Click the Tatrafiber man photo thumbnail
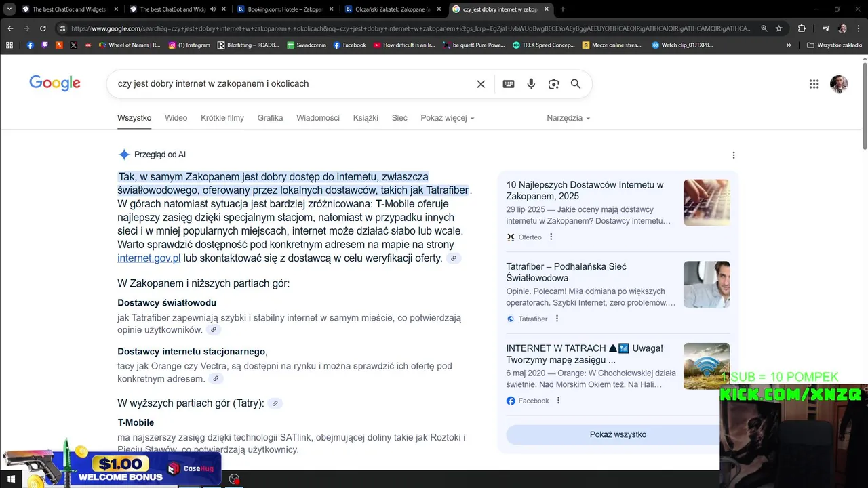The width and height of the screenshot is (868, 488). pyautogui.click(x=707, y=285)
